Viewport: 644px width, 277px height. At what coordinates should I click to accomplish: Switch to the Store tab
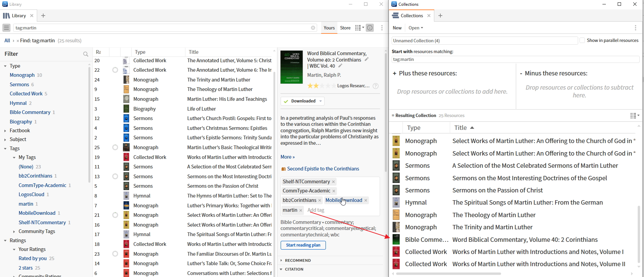point(345,28)
